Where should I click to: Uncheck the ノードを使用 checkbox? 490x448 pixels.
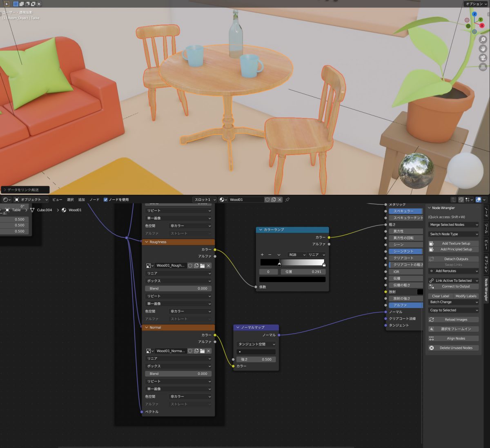[106, 200]
